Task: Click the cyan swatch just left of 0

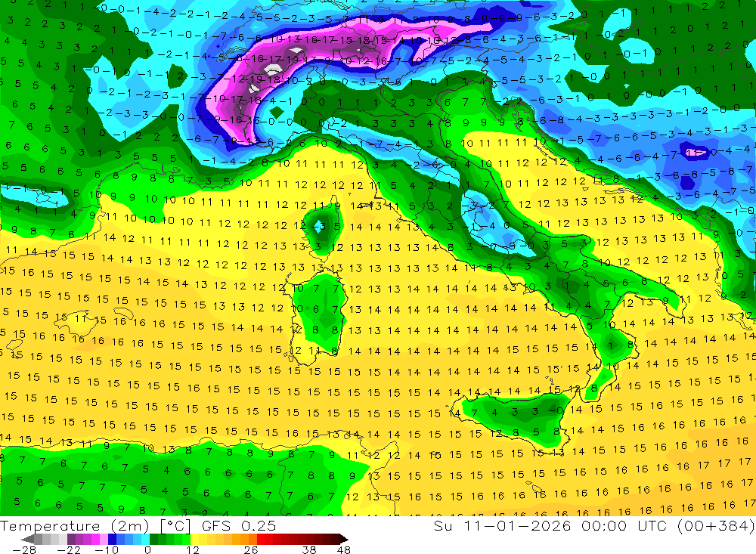Action: [145, 540]
